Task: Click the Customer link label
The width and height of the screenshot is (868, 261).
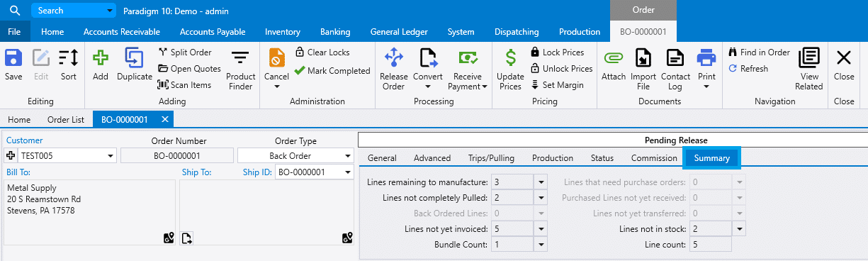Action: [x=24, y=140]
